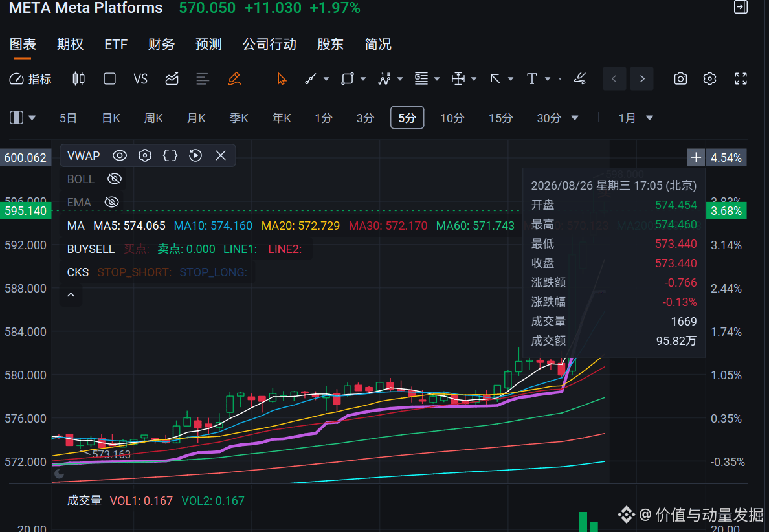Switch to the 期权 tab
Screen dimensions: 769x532
pyautogui.click(x=70, y=44)
